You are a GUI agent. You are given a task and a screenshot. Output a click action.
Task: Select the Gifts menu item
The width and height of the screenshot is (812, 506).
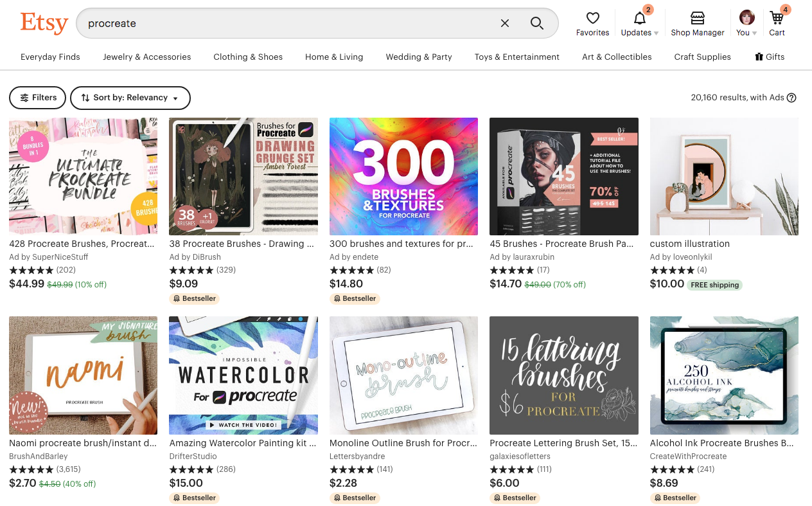[770, 57]
